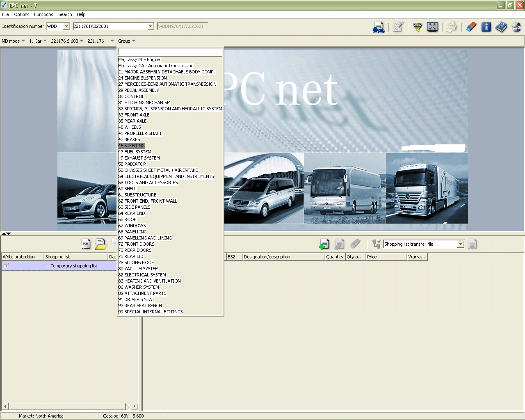Click the printer icon

pyautogui.click(x=452, y=27)
